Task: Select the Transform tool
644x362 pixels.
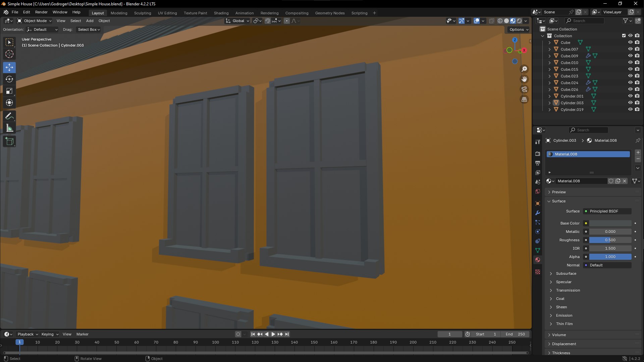Action: [9, 103]
